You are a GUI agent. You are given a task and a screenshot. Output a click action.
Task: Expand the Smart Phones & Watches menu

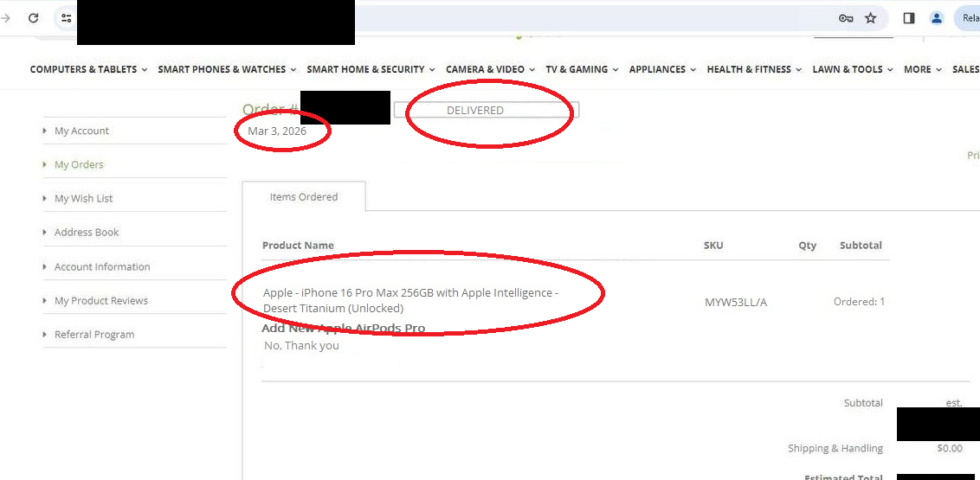[x=227, y=69]
